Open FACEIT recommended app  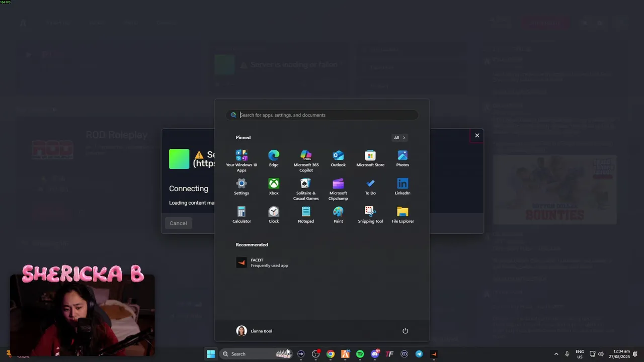(263, 262)
